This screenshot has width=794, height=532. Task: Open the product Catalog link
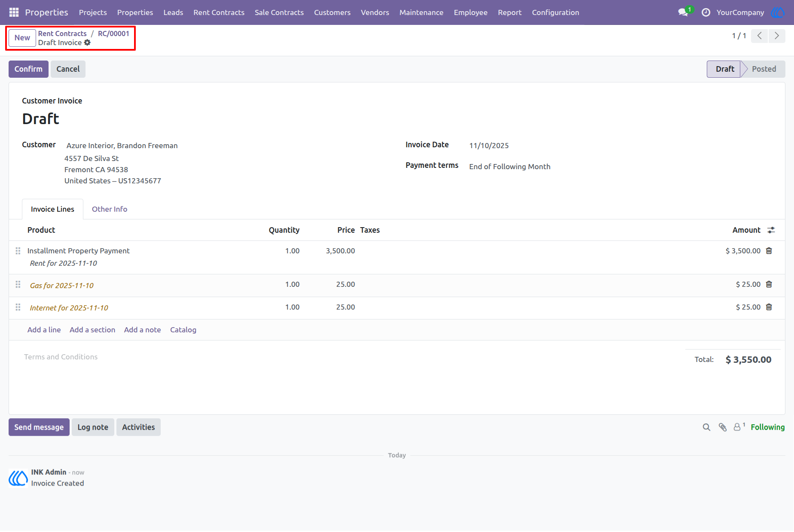pyautogui.click(x=183, y=330)
